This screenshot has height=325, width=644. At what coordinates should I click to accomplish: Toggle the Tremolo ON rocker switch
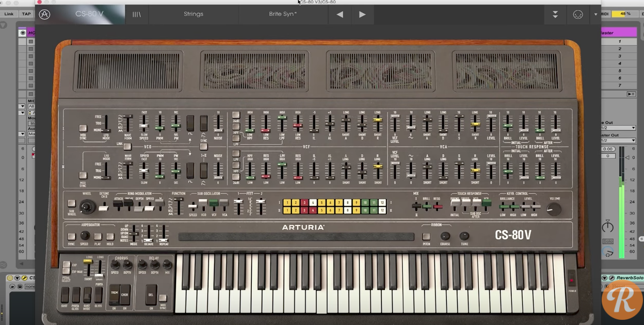(x=114, y=295)
